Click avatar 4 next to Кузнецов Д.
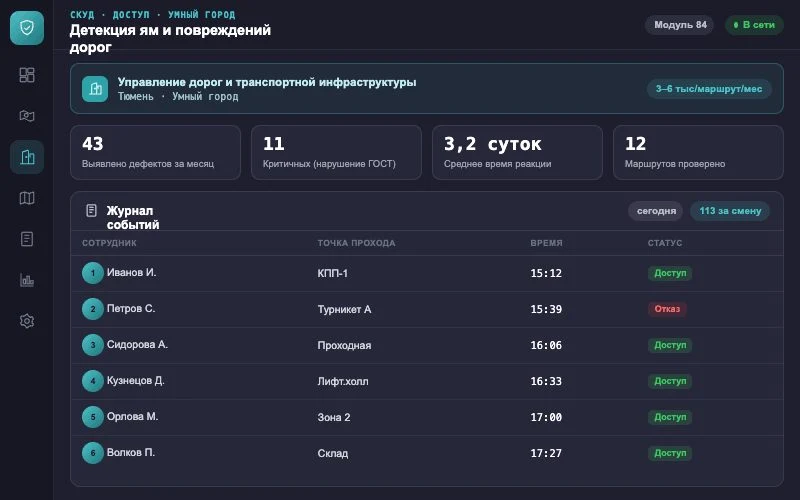 click(x=93, y=381)
